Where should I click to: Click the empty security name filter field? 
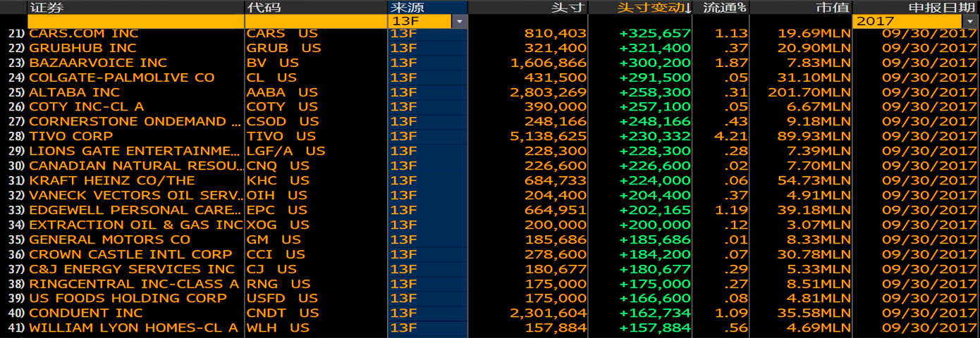(135, 22)
